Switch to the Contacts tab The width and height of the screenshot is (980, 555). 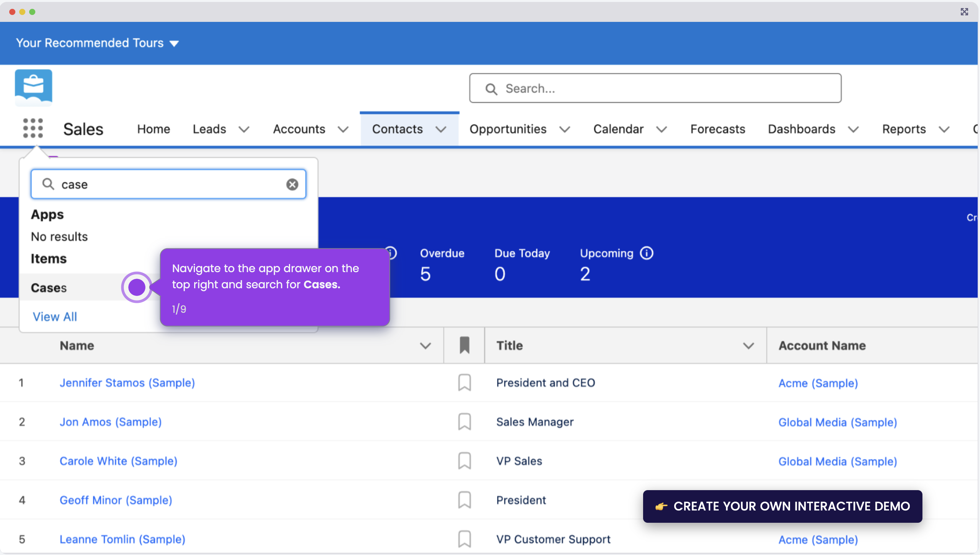397,129
